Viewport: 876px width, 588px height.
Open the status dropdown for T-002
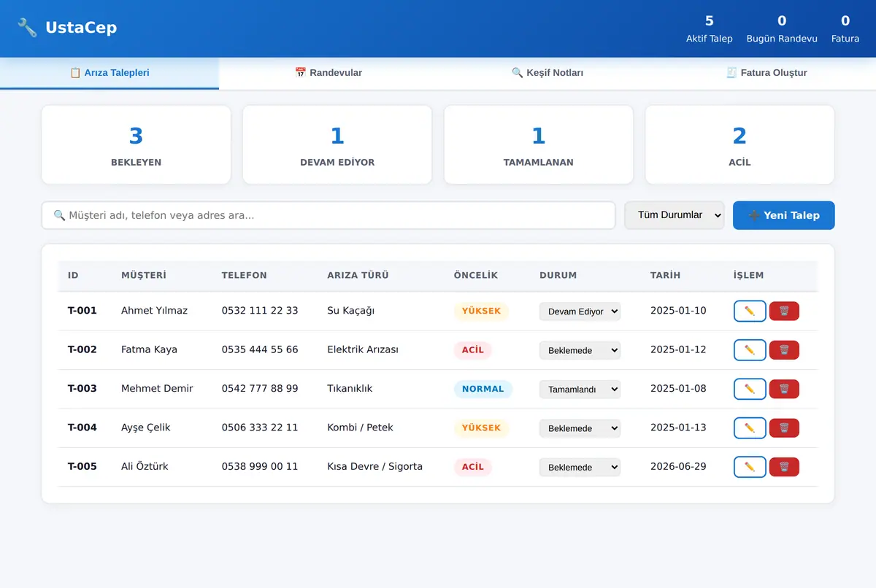tap(580, 350)
